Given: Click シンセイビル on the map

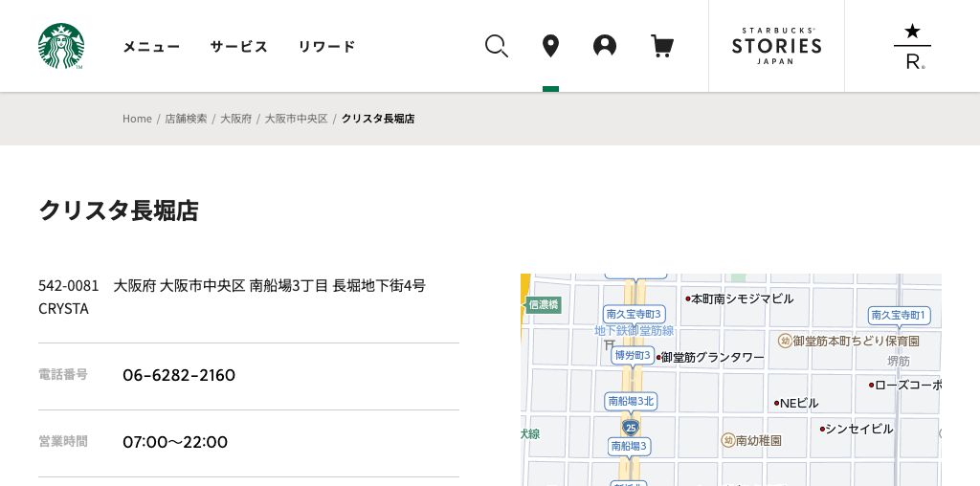Looking at the screenshot, I should pyautogui.click(x=858, y=430).
